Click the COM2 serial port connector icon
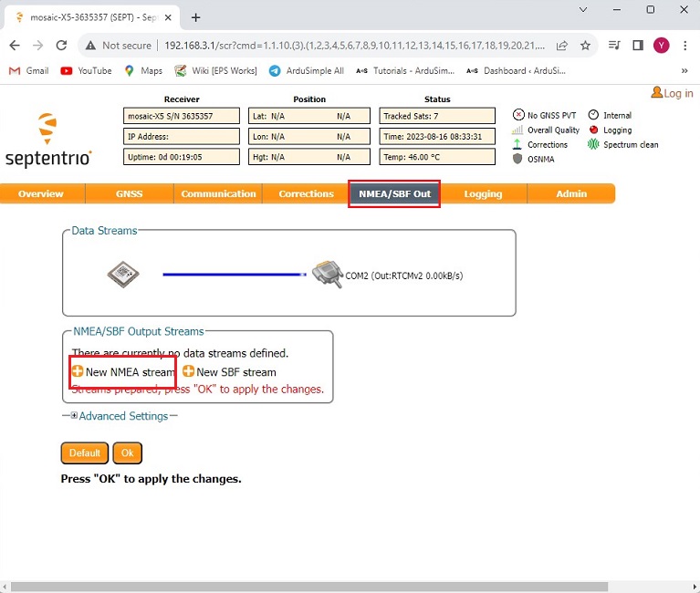This screenshot has width=700, height=593. click(326, 274)
